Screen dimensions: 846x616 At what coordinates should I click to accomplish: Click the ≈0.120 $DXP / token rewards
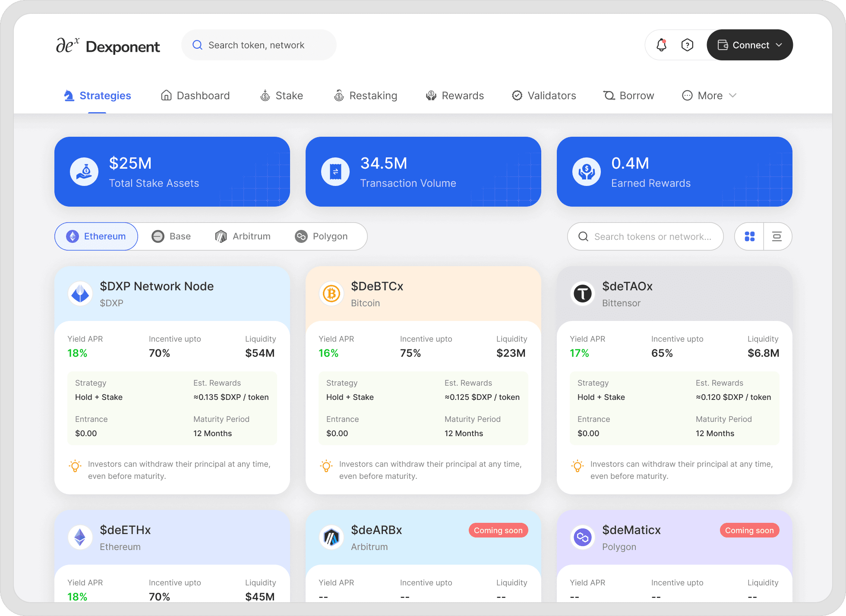733,397
